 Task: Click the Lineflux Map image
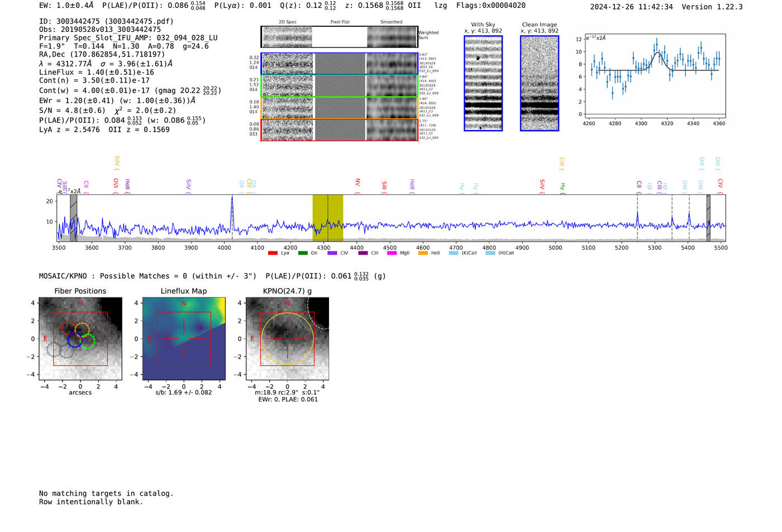(184, 338)
